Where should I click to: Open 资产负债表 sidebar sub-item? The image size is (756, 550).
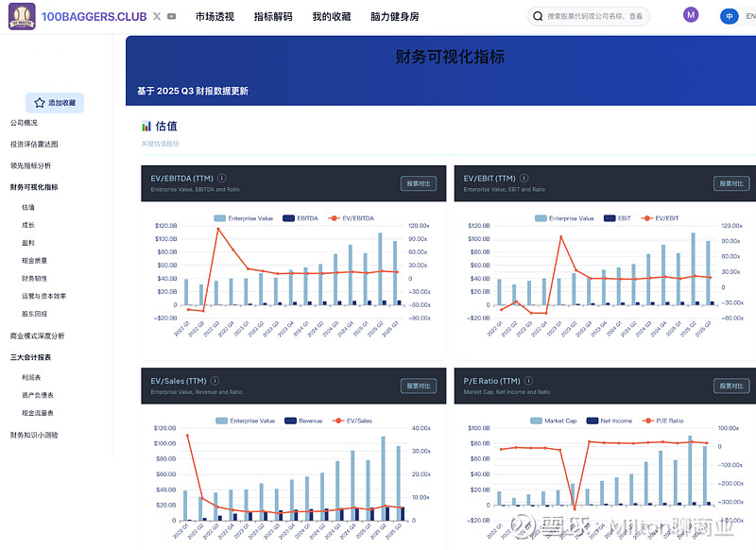click(x=38, y=395)
